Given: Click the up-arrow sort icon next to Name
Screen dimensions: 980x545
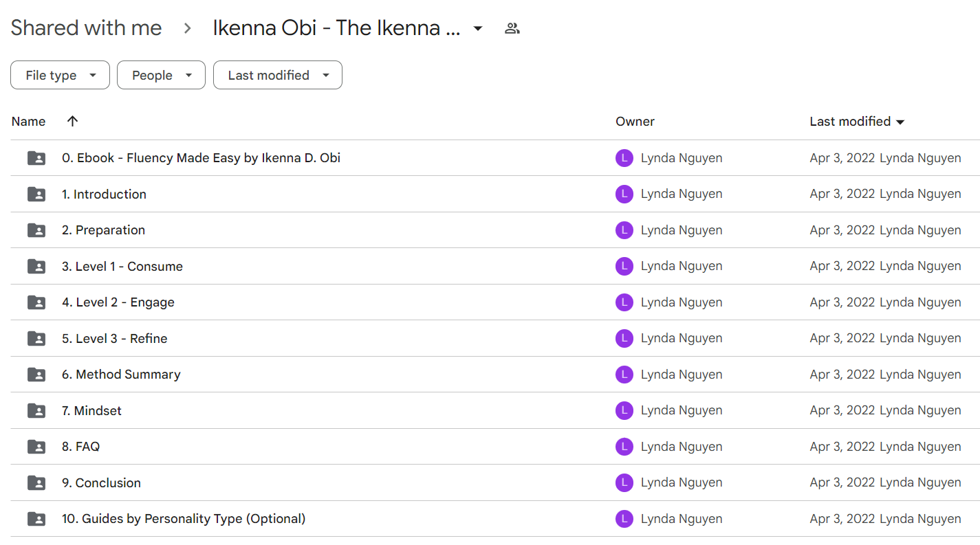Looking at the screenshot, I should 72,121.
